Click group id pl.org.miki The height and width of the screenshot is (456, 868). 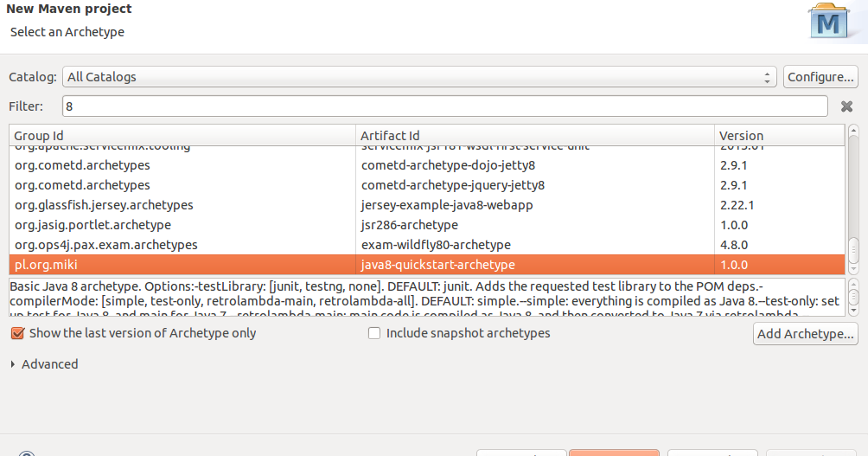46,265
